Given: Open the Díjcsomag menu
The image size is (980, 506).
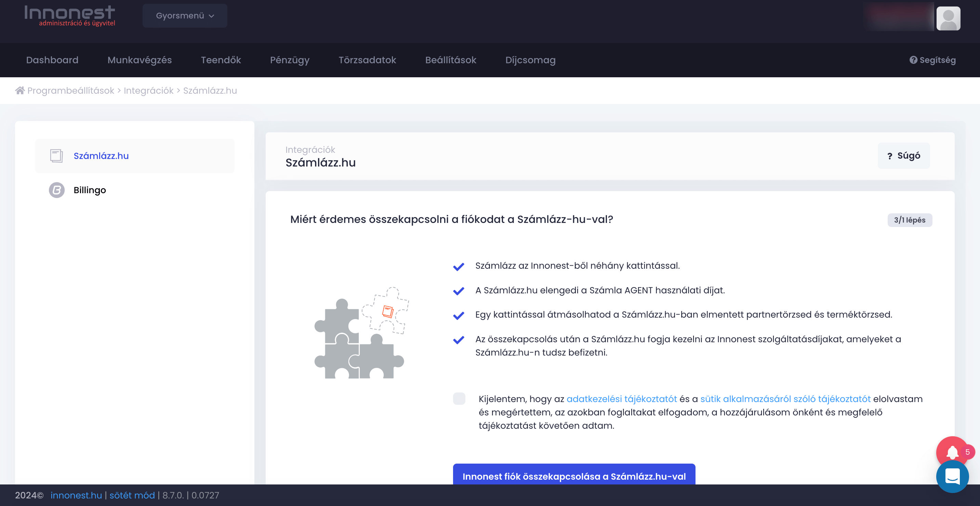Looking at the screenshot, I should tap(530, 60).
